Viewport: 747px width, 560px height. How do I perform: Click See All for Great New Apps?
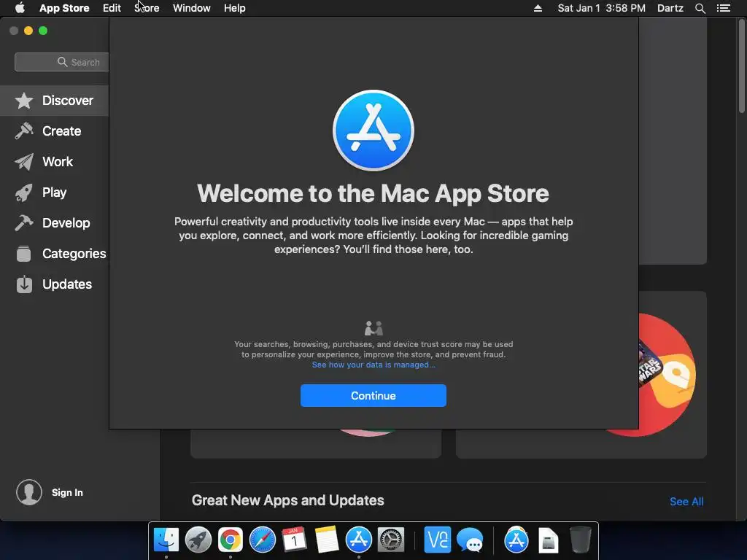click(x=686, y=502)
